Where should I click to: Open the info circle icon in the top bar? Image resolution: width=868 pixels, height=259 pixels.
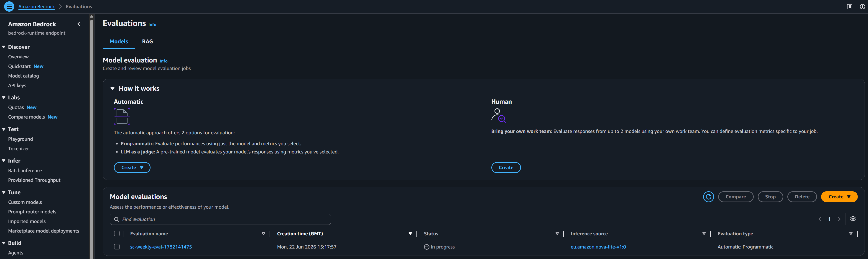pos(862,7)
